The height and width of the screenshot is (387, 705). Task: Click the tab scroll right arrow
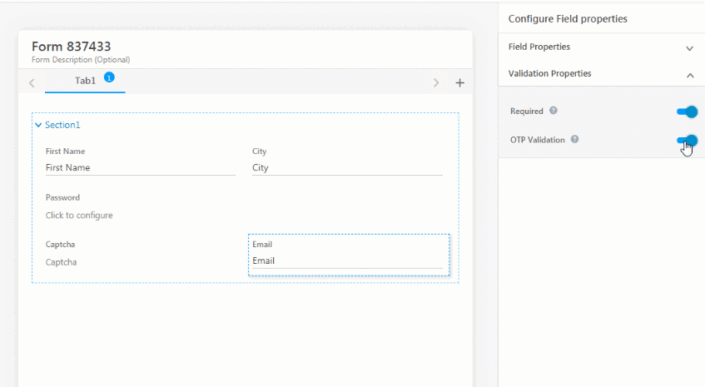(x=436, y=83)
